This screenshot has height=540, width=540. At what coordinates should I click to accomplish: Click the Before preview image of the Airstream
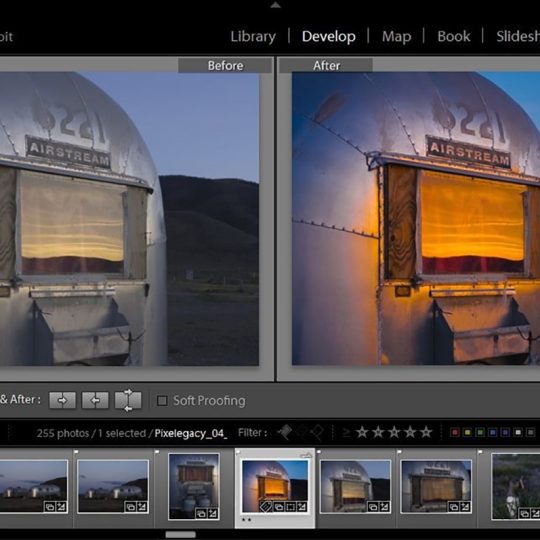point(129,219)
